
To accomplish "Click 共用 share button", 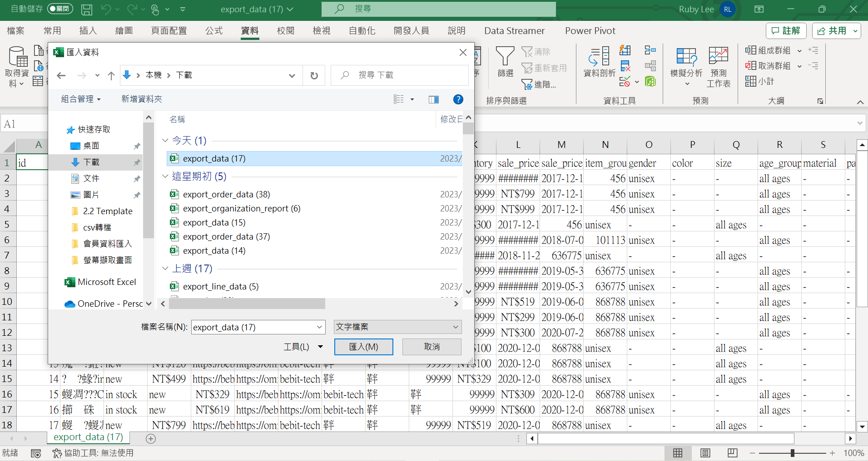I will [837, 31].
